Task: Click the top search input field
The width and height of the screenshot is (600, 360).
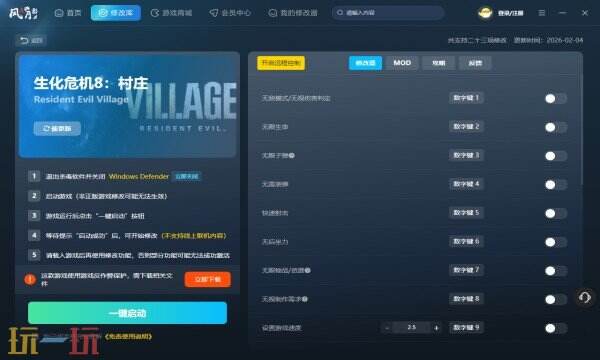Action: tap(388, 13)
